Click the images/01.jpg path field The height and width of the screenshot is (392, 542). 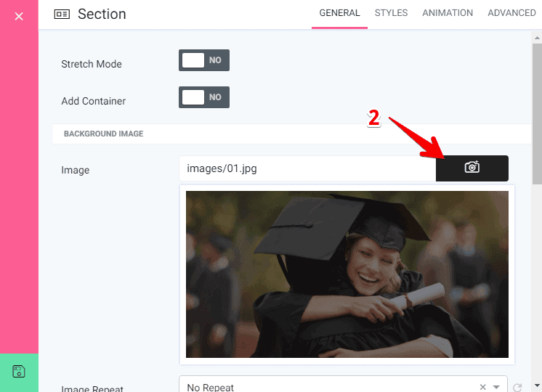tap(307, 168)
